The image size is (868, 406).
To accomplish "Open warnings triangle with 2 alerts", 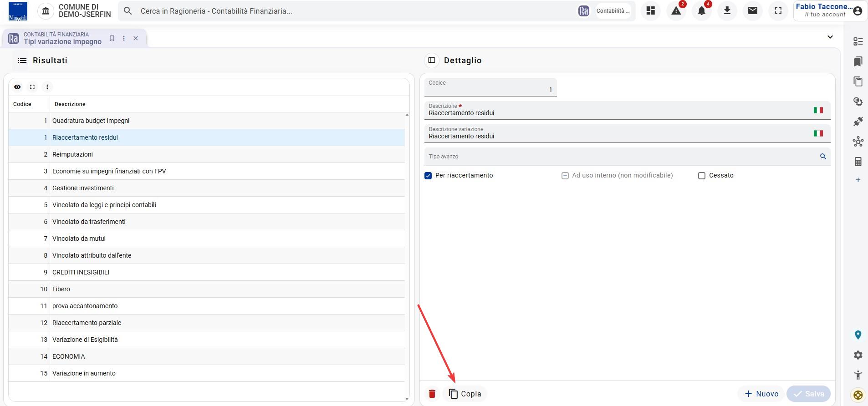I will pos(676,11).
